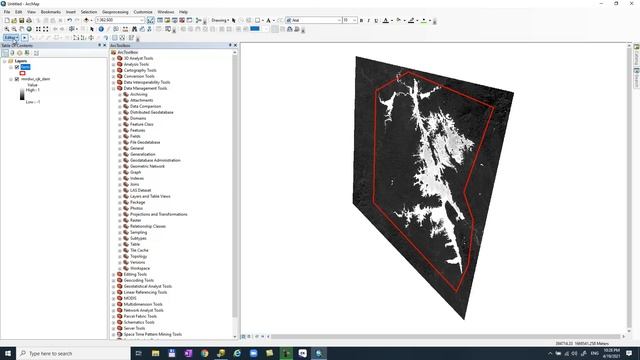This screenshot has height=360, width=640.
Task: Expand the Raster toolset
Action: tap(120, 220)
